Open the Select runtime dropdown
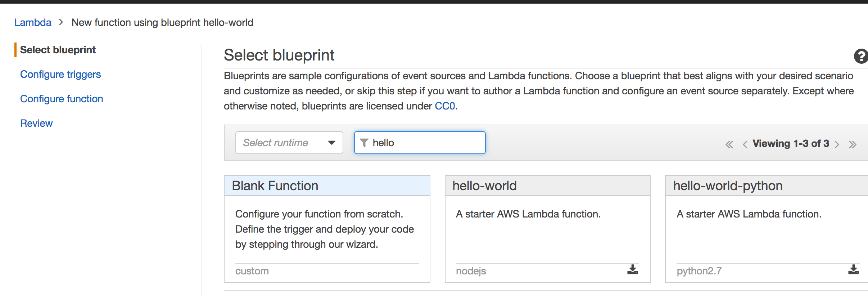The width and height of the screenshot is (868, 296). (x=289, y=143)
